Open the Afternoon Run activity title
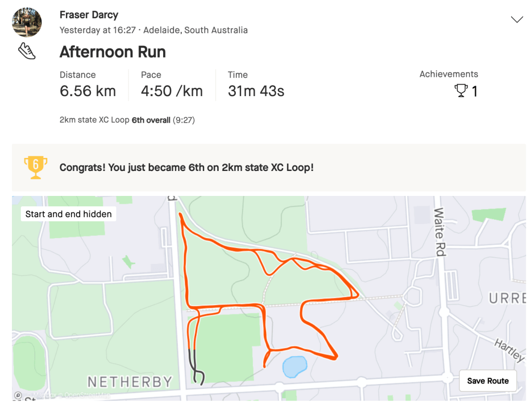The height and width of the screenshot is (409, 532). (113, 52)
